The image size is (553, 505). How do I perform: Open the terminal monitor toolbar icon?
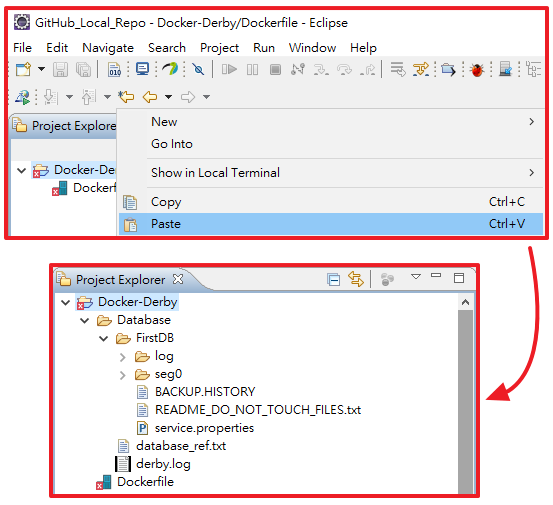pyautogui.click(x=142, y=69)
